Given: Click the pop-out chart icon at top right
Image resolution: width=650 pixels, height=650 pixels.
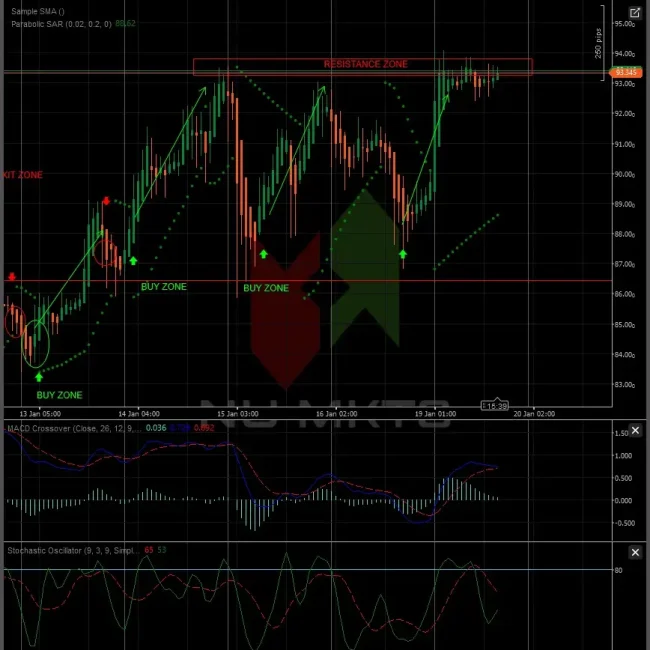Looking at the screenshot, I should [635, 12].
